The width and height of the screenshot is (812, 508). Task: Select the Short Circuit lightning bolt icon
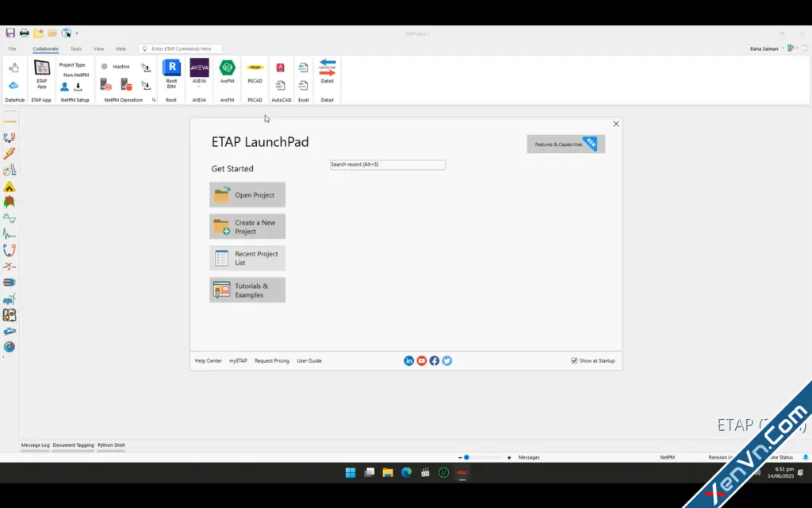10,153
